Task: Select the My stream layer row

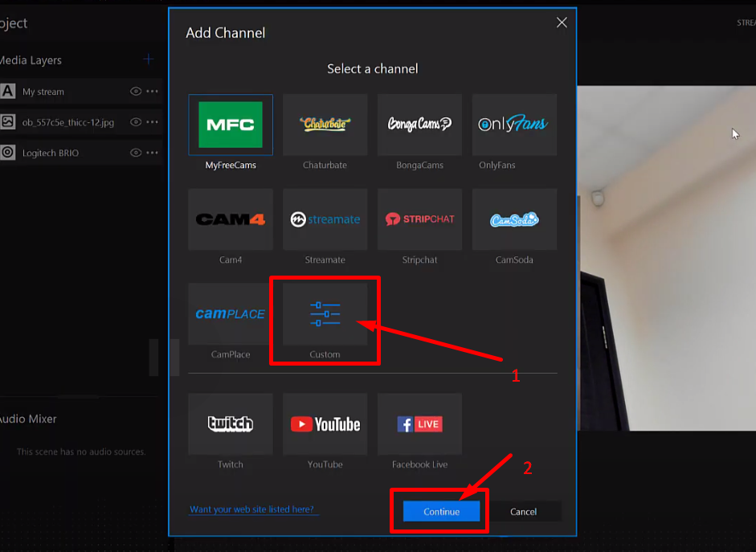Action: [x=80, y=91]
